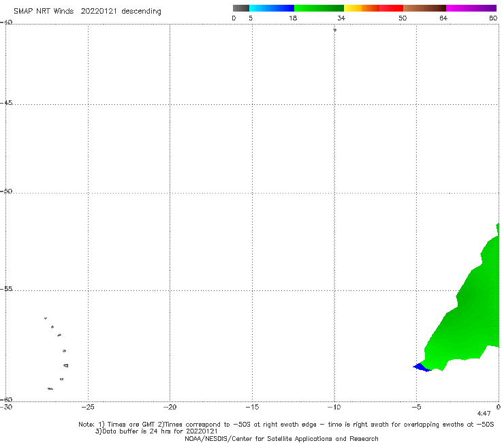
Task: Click the swath time stamp "4:47"
Action: tap(484, 414)
